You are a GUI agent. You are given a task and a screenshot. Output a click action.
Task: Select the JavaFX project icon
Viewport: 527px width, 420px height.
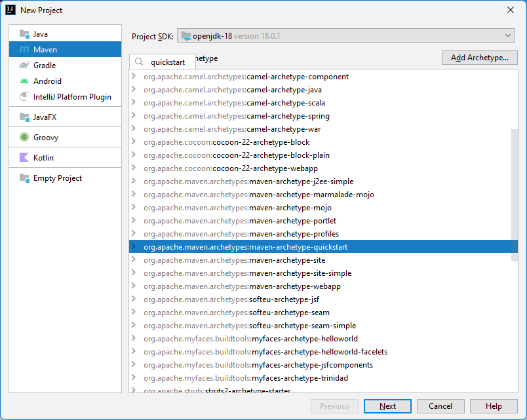(22, 117)
